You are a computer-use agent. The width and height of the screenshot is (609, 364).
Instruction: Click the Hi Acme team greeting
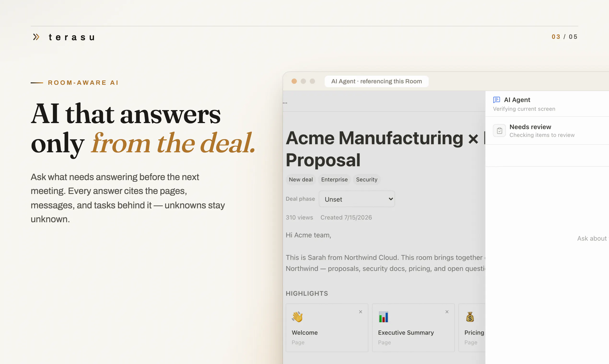(x=308, y=235)
